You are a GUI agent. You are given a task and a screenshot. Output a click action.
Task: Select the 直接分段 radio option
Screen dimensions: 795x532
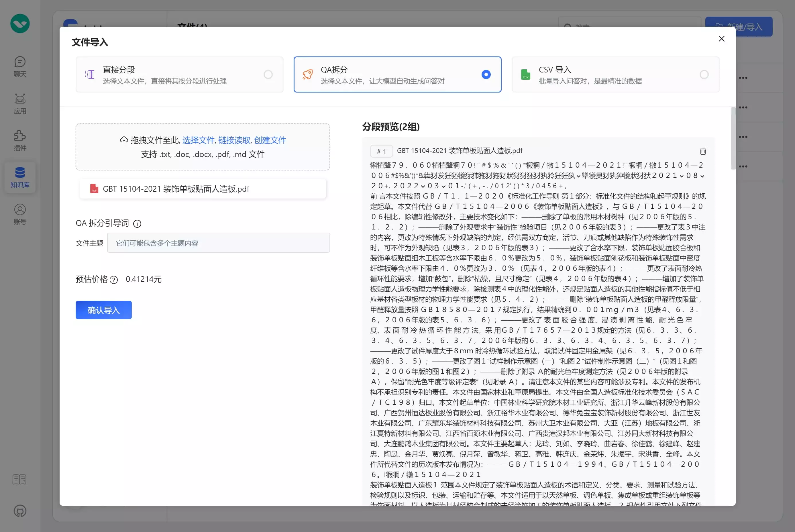pos(268,75)
